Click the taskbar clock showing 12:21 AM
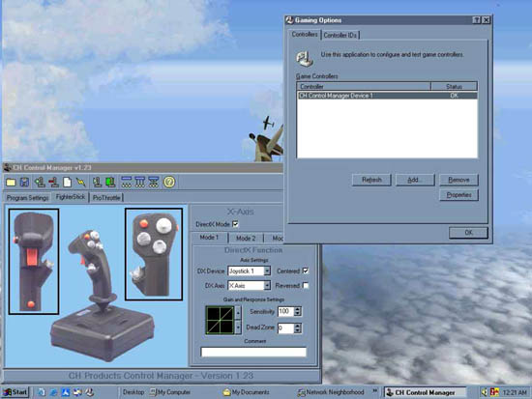 (515, 392)
